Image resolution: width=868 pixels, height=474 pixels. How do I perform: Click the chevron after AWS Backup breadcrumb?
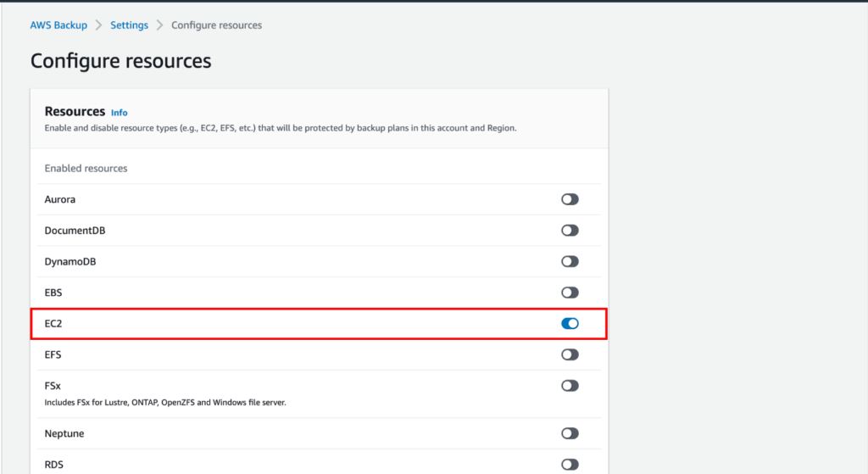pos(98,25)
